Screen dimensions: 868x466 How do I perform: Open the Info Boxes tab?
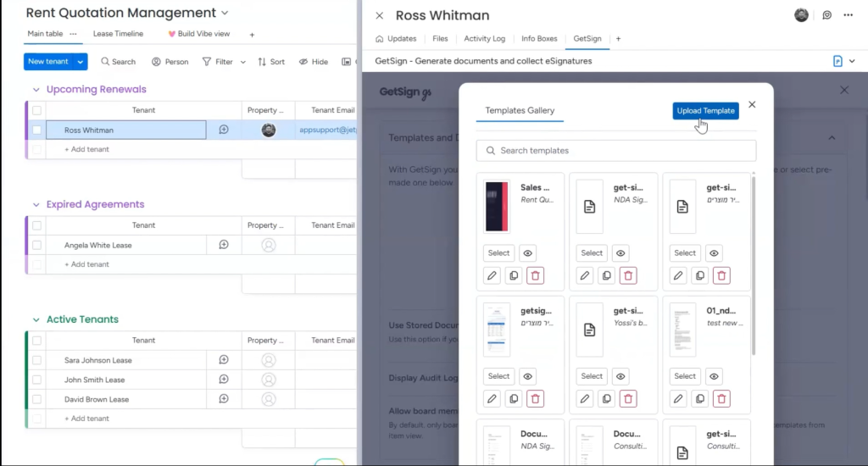[539, 39]
